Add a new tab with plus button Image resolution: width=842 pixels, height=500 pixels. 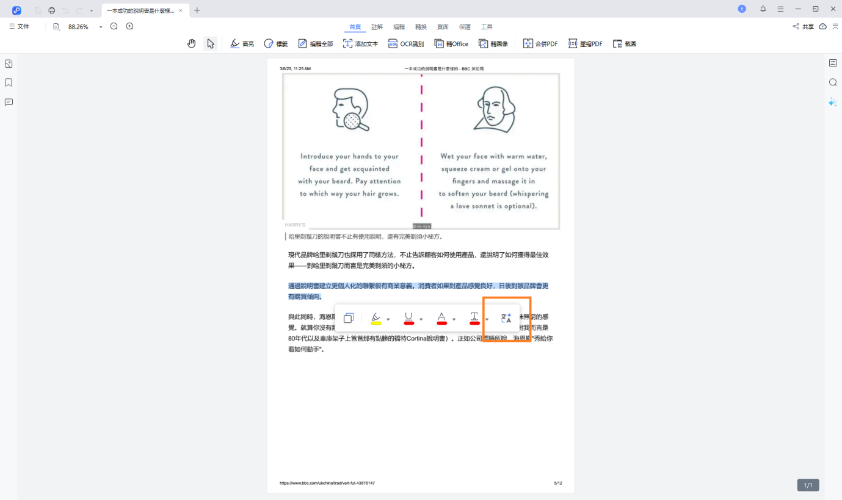click(x=197, y=10)
